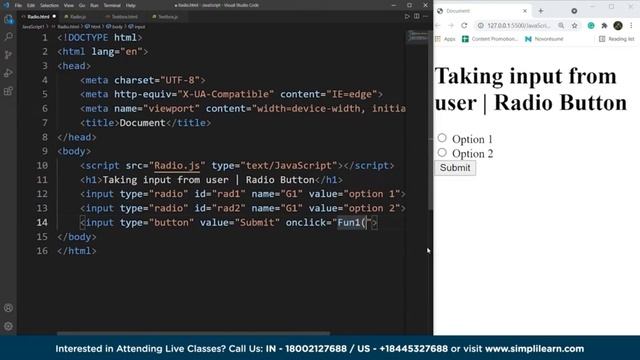The image size is (640, 360).
Task: Bookmark this page with the star icon
Action: tap(575, 25)
